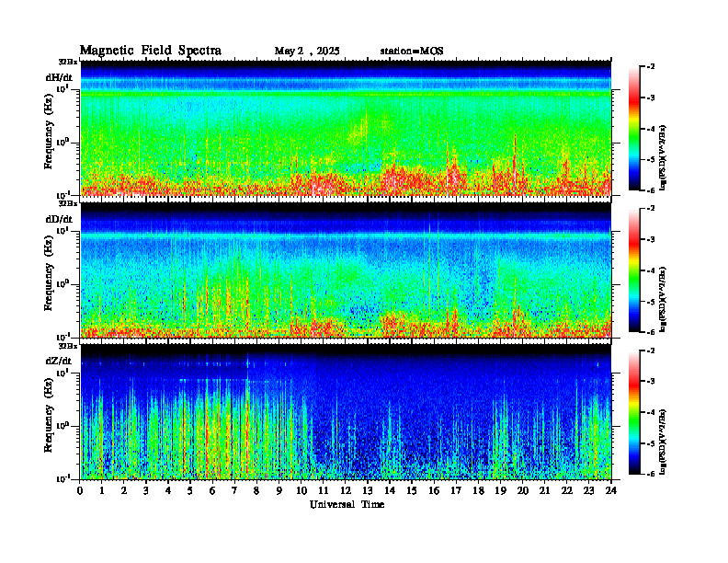Click the color scale bar beside dH/dt panel

pos(634,129)
